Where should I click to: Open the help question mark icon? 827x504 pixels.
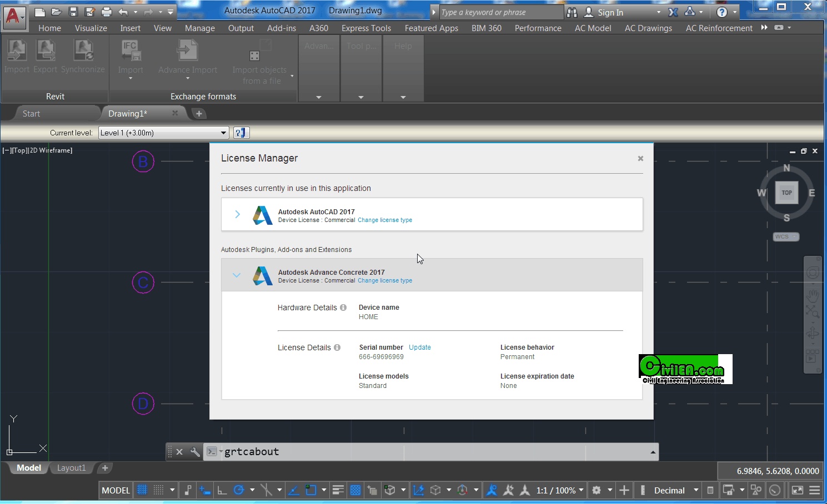click(721, 12)
